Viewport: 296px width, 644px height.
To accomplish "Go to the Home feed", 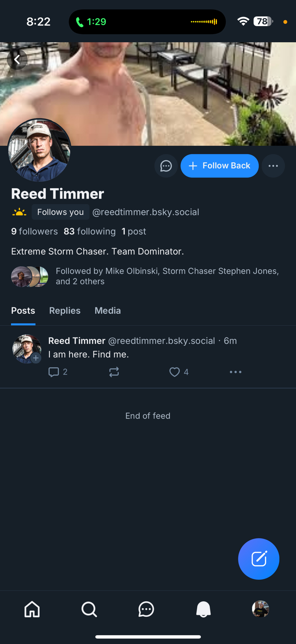I will tap(32, 609).
